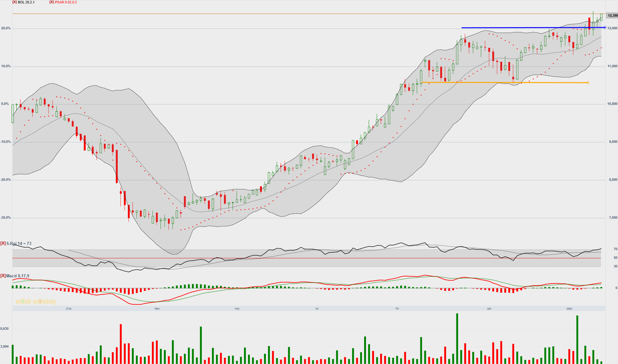The width and height of the screenshot is (618, 364).
Task: Select the מרץ month on the time axis
Action: [69, 309]
